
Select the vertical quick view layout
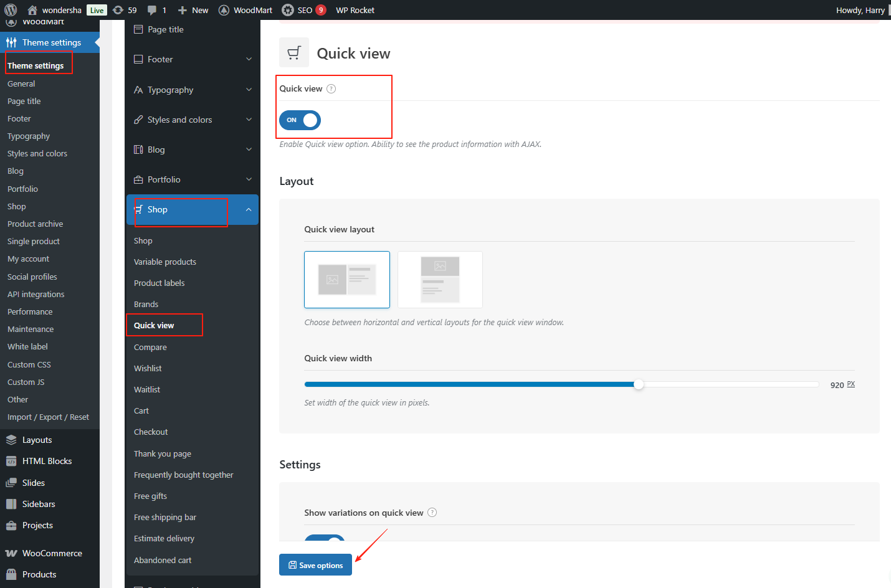pyautogui.click(x=440, y=280)
